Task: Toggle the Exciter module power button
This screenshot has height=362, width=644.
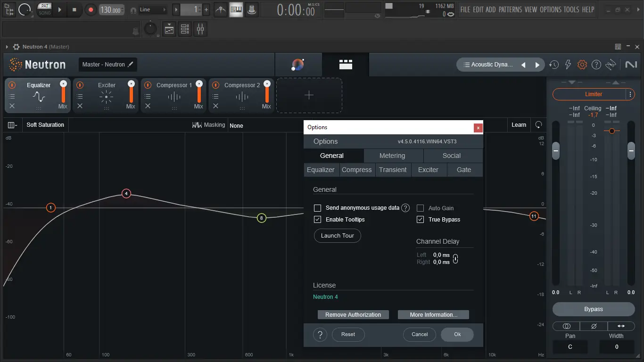Action: coord(80,85)
